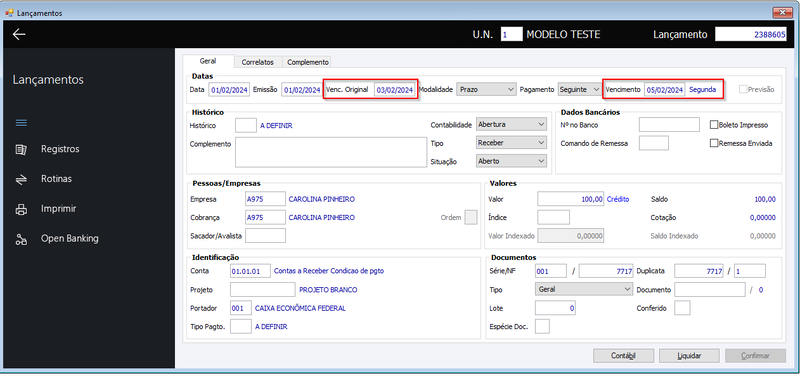Open Rotinas in the sidebar
800x376 pixels.
click(56, 179)
